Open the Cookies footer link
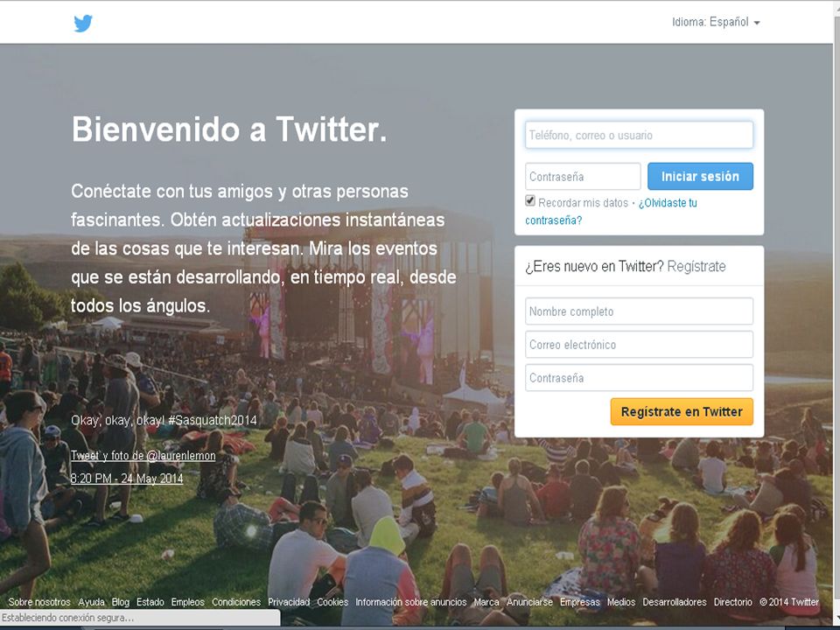This screenshot has height=630, width=840. pyautogui.click(x=332, y=602)
